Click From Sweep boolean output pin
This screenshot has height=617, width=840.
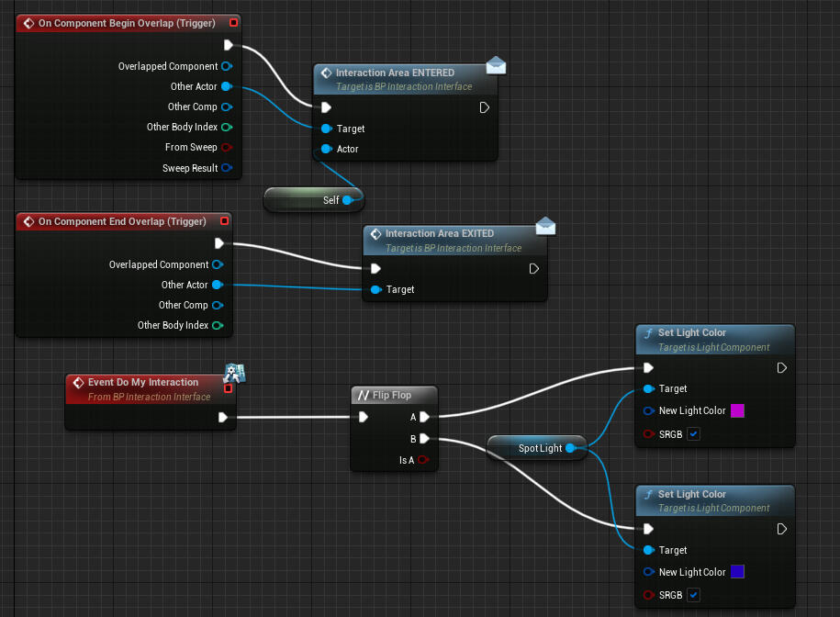tap(226, 147)
